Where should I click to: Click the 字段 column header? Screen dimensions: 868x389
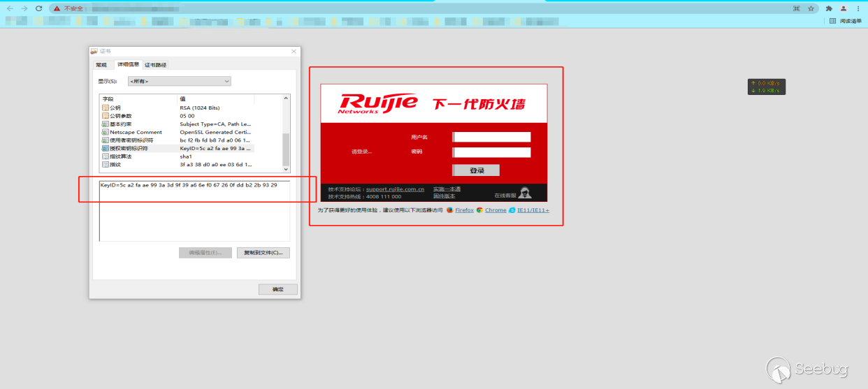click(139, 99)
